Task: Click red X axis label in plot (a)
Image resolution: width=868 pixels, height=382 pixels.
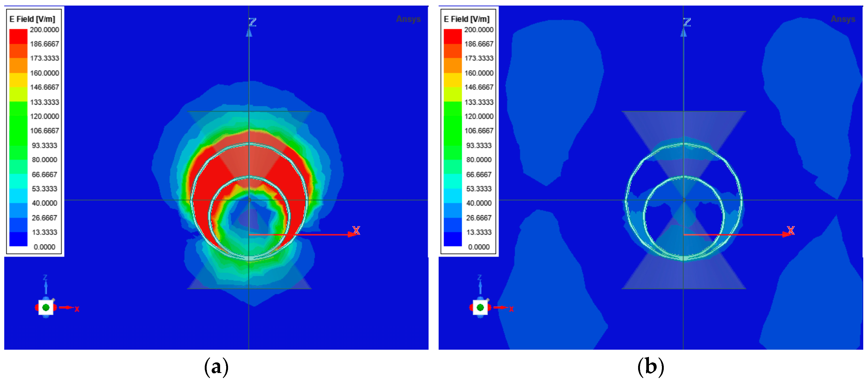Action: (x=356, y=230)
